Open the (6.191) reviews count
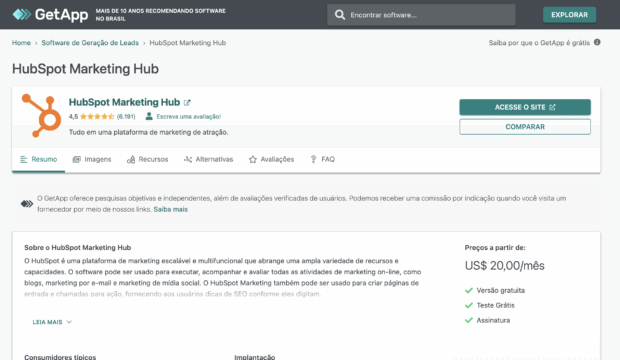Image resolution: width=620 pixels, height=360 pixels. click(126, 116)
